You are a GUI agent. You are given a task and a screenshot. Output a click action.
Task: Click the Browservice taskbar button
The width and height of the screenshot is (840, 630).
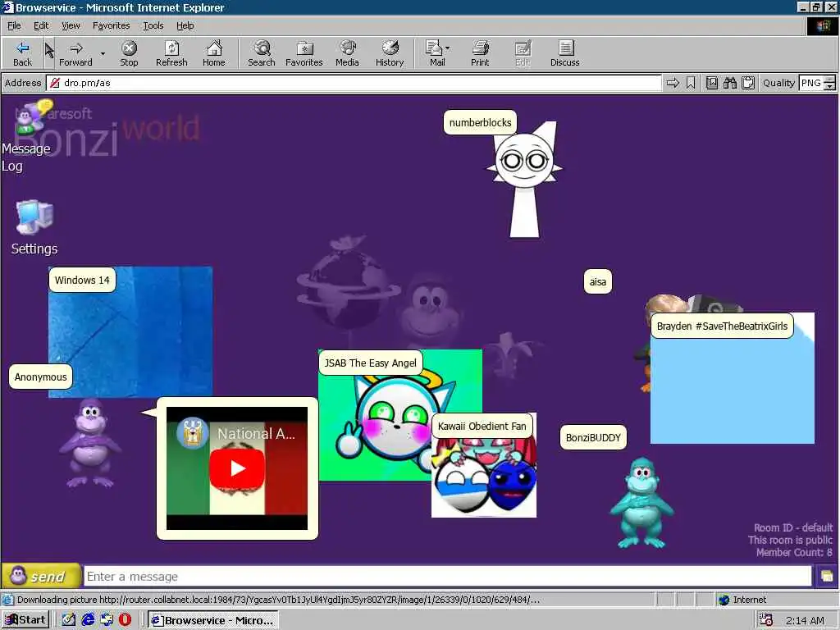[212, 620]
